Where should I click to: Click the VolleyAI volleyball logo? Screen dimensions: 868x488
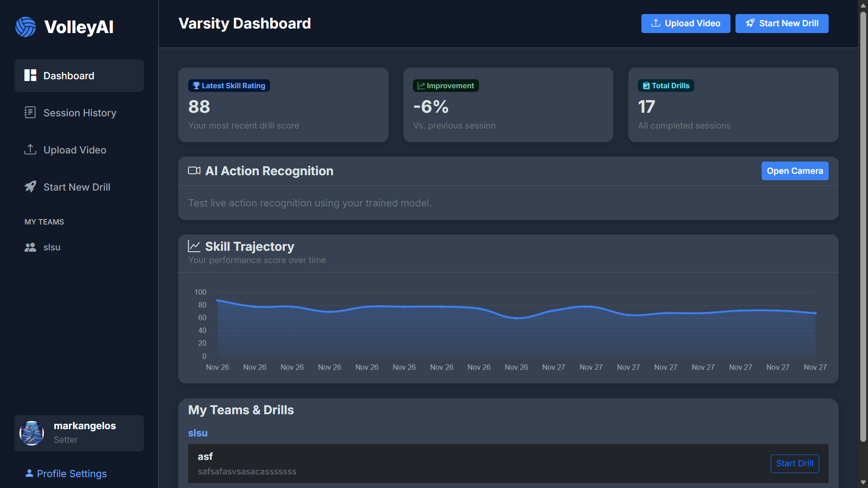click(26, 27)
